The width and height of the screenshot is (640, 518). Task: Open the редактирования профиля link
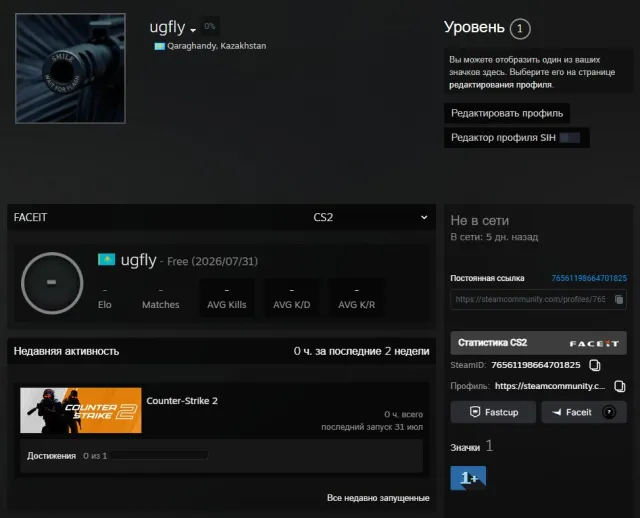(501, 85)
